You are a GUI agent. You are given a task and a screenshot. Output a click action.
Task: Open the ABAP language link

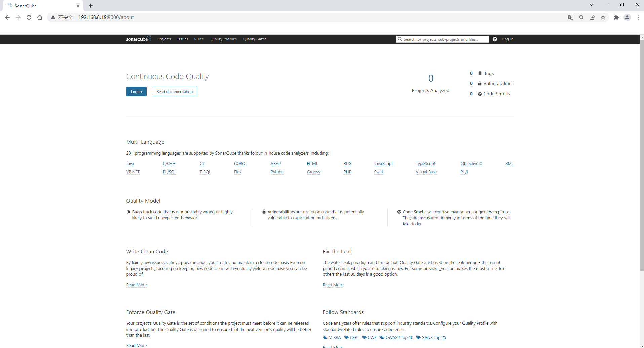click(276, 164)
